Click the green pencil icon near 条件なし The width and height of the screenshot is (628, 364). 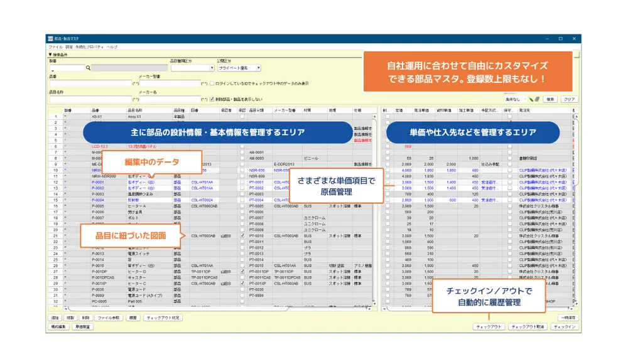tap(531, 99)
